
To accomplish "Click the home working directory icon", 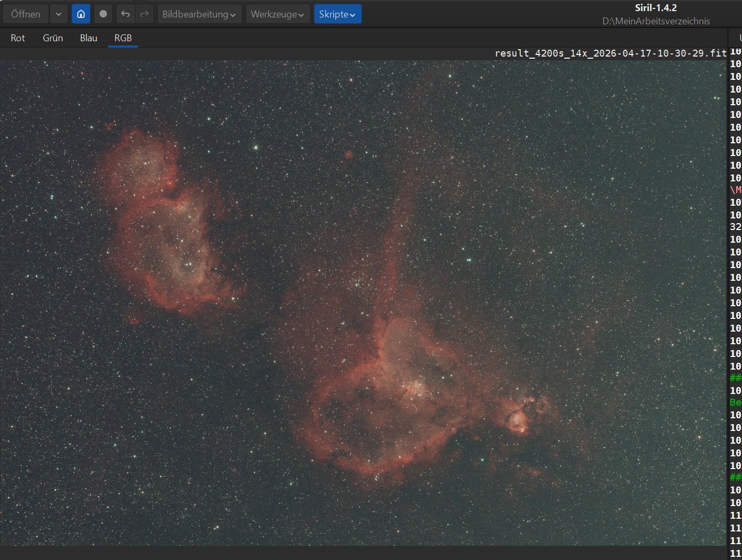I will click(x=81, y=14).
